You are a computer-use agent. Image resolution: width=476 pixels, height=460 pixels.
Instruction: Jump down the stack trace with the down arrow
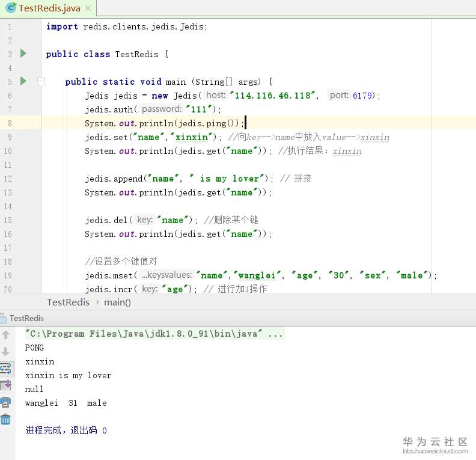pos(6,352)
